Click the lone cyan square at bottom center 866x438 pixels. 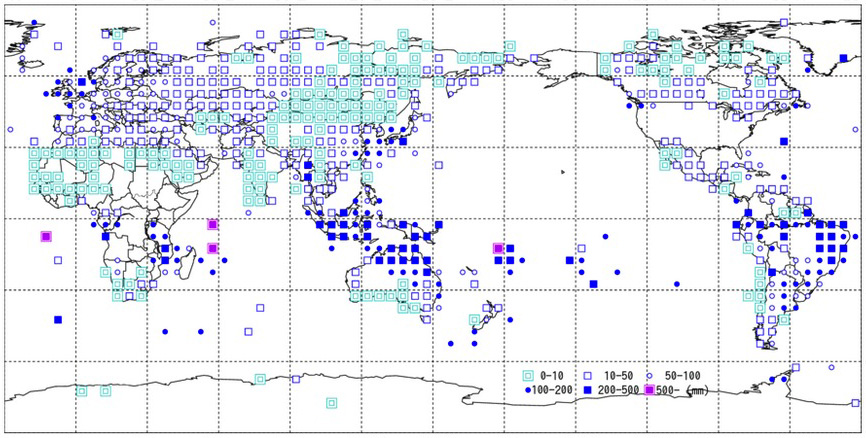tap(332, 403)
